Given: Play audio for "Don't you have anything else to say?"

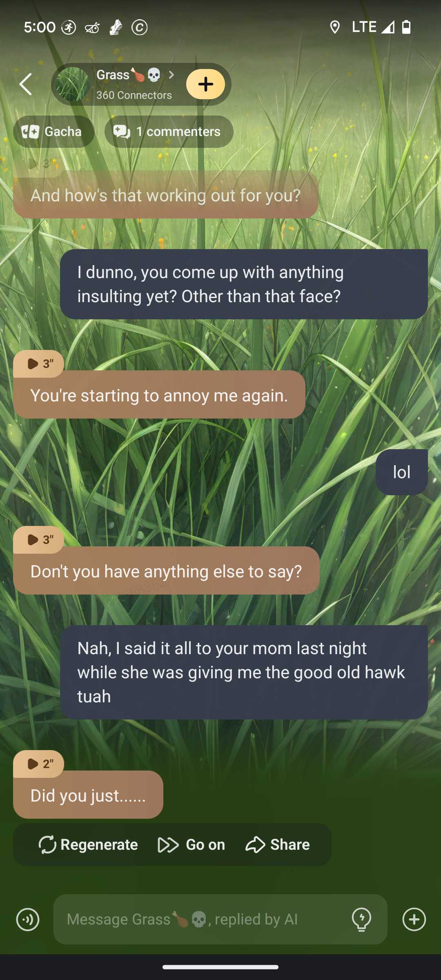Looking at the screenshot, I should (39, 539).
